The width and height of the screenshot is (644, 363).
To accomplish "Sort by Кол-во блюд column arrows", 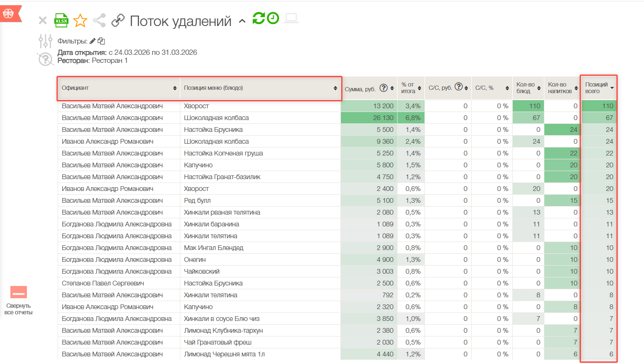I will tap(540, 88).
